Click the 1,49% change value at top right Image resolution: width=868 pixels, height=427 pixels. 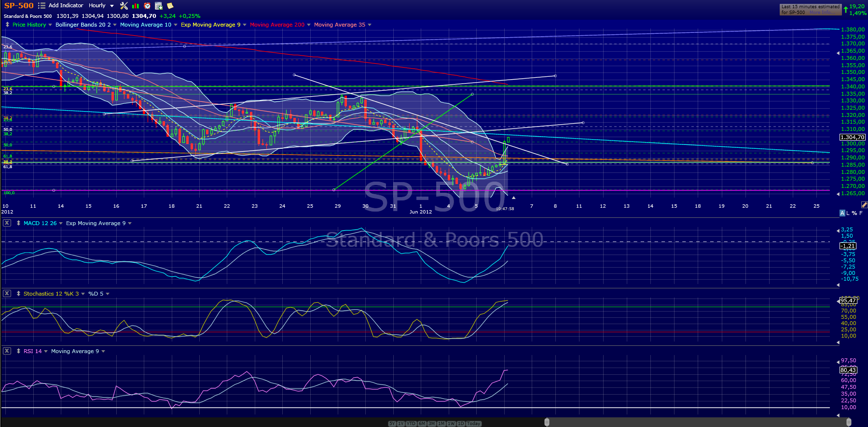coord(857,13)
